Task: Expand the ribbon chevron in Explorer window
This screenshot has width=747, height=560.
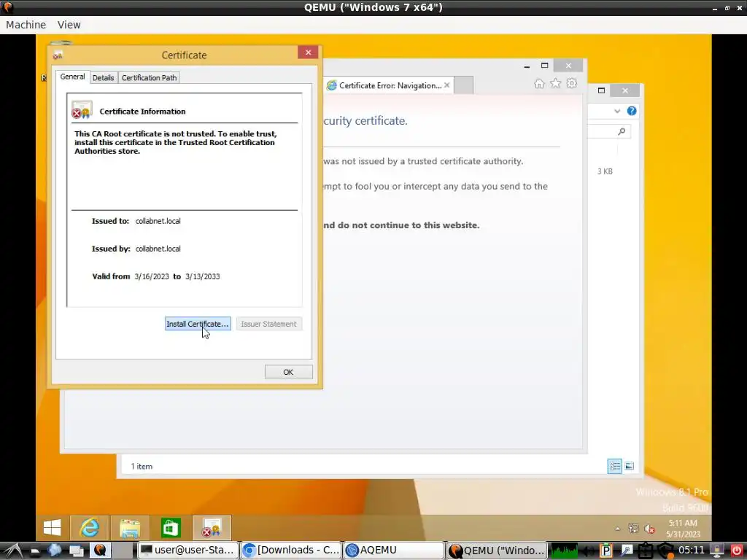Action: pos(617,111)
